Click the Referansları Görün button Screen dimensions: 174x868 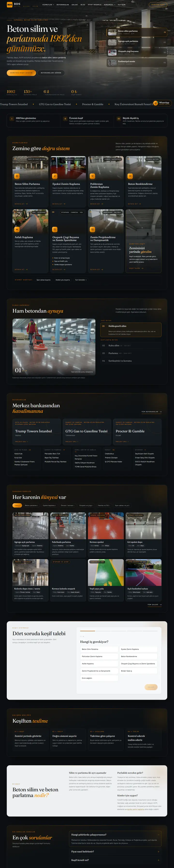coord(51,73)
